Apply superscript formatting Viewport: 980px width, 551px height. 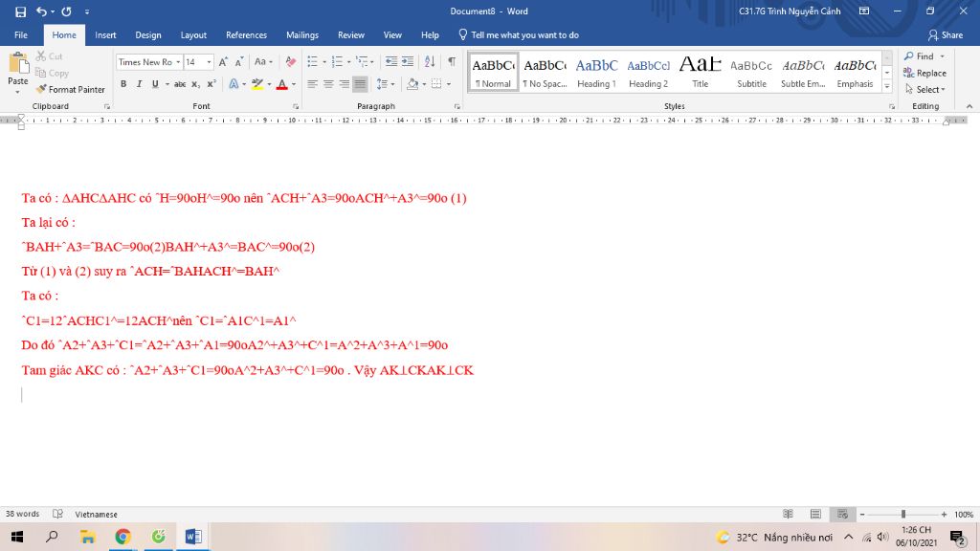point(212,84)
